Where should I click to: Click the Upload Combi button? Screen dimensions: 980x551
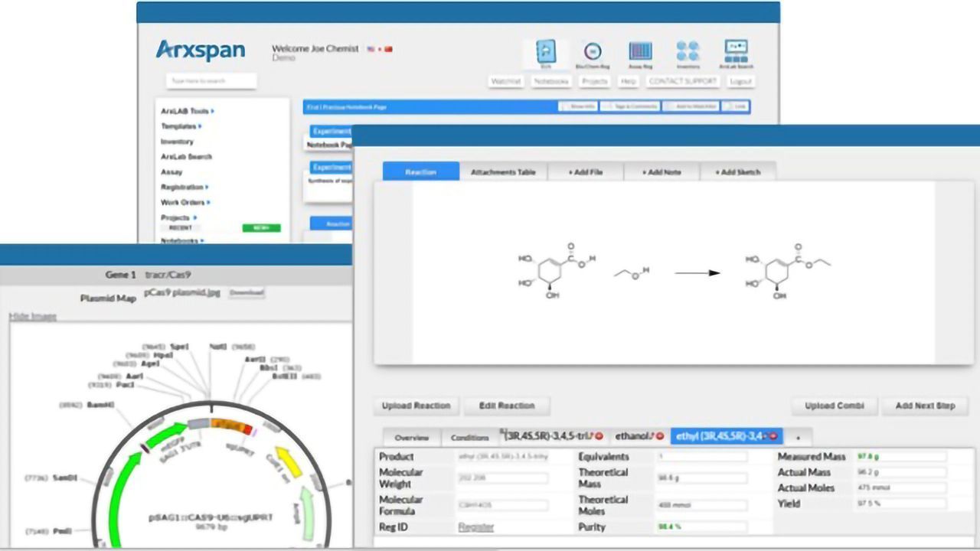(x=835, y=406)
